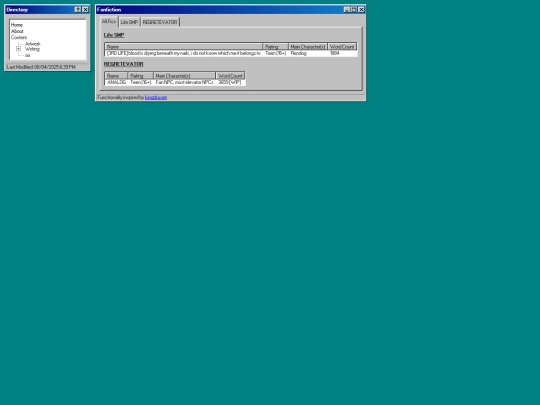Click Word Count header in REGRETEVATOR table
This screenshot has height=405, width=540.
coord(230,75)
